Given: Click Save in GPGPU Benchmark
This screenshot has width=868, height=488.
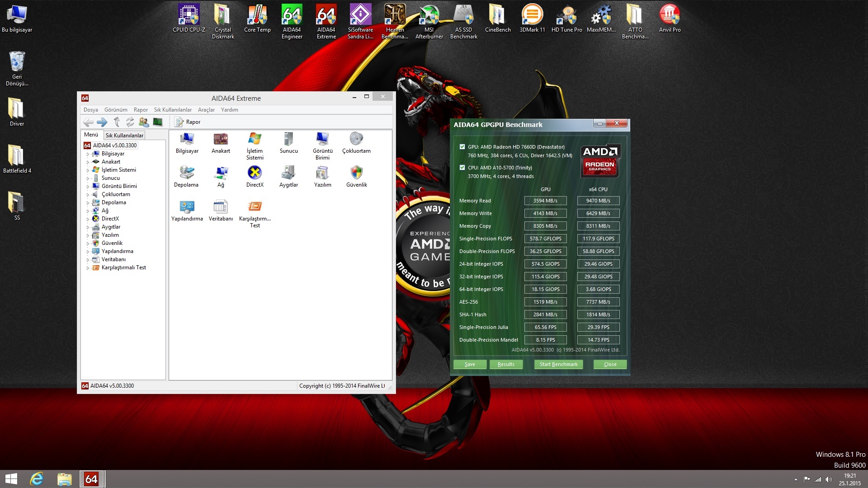Looking at the screenshot, I should [x=470, y=364].
